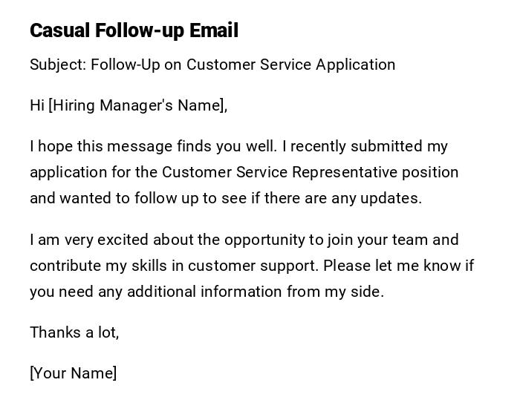This screenshot has height=420, width=520.
Task: Click the word "Subject:" in the subject line
Action: click(x=58, y=65)
